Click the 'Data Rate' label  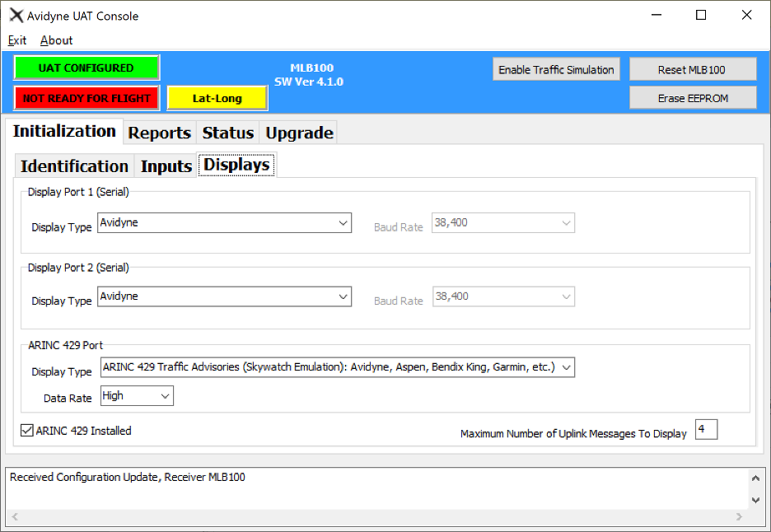point(68,399)
